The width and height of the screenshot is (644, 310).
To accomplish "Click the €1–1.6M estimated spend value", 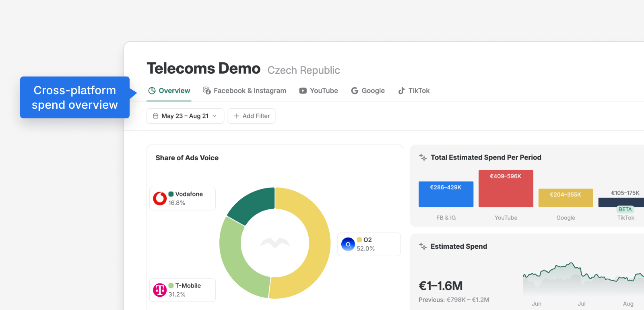I will coord(441,286).
